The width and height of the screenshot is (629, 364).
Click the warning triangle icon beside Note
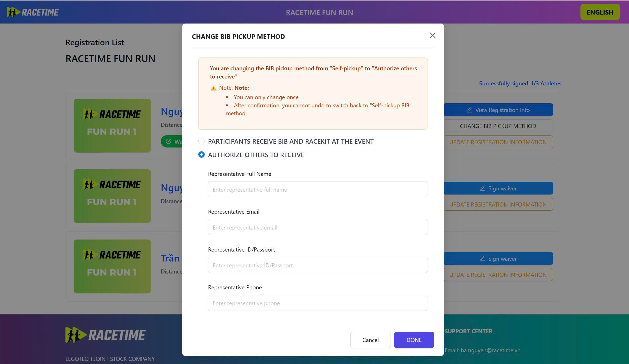point(213,88)
